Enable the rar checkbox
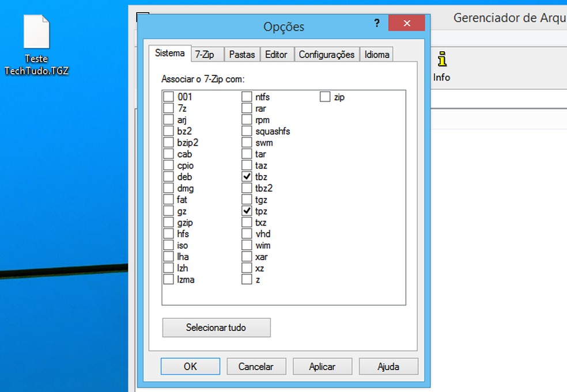This screenshot has width=567, height=392. pos(247,108)
